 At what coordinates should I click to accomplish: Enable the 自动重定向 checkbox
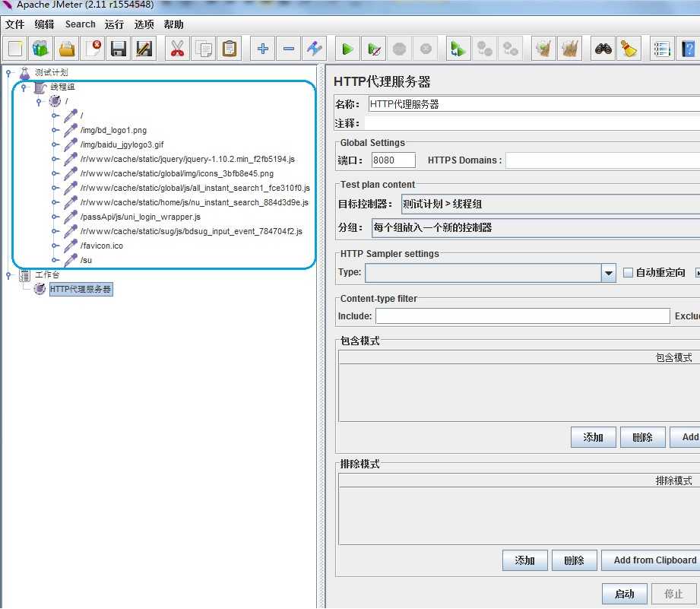(x=628, y=272)
